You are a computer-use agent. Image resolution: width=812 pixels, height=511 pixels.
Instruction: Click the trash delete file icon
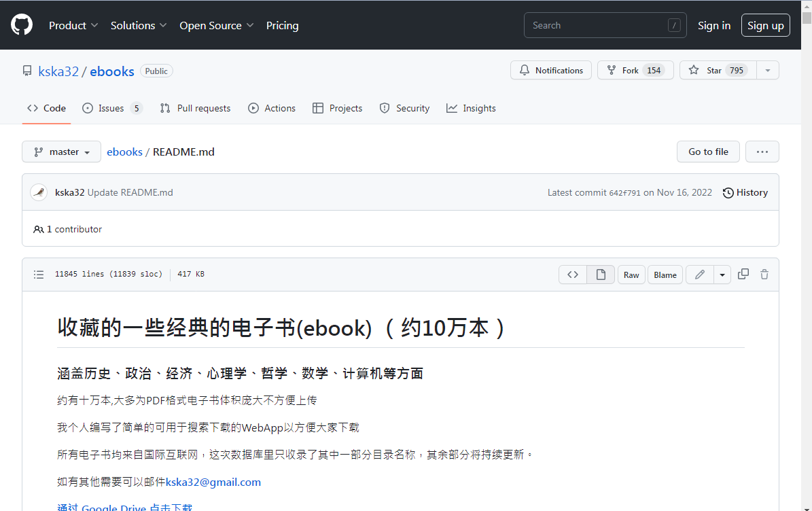click(764, 275)
